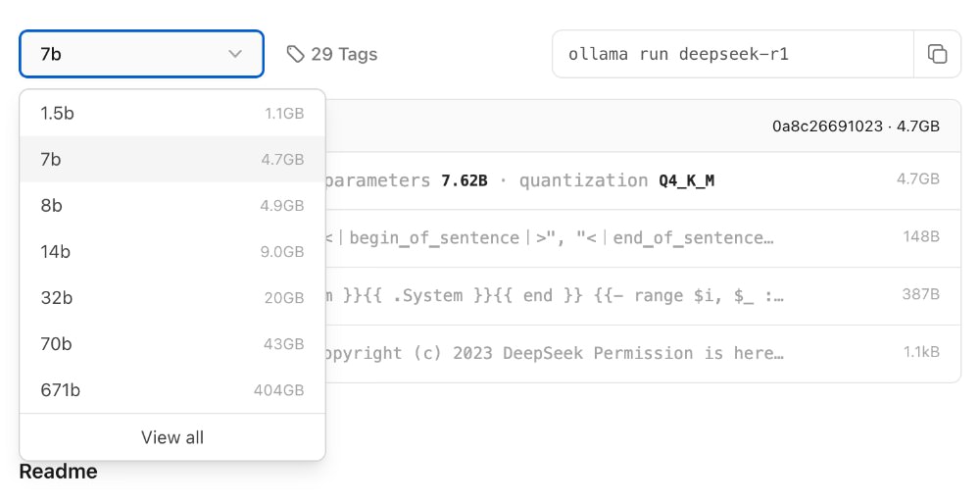The image size is (980, 503).
Task: Click the tag icon beside 29 Tags
Action: [x=295, y=54]
